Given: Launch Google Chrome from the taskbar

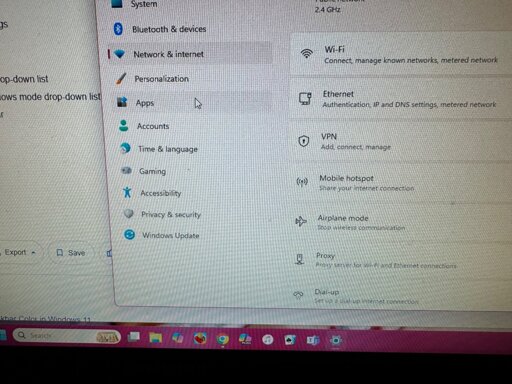Looking at the screenshot, I should (223, 340).
